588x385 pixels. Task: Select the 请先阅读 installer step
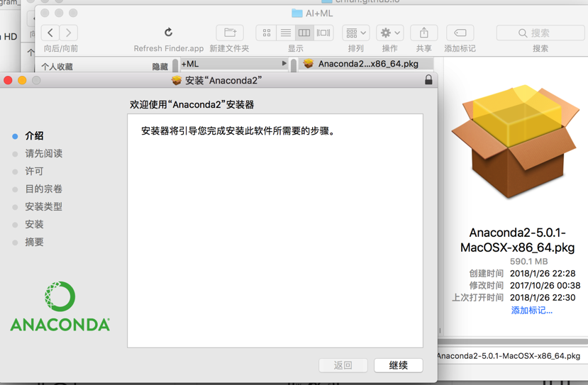[43, 153]
